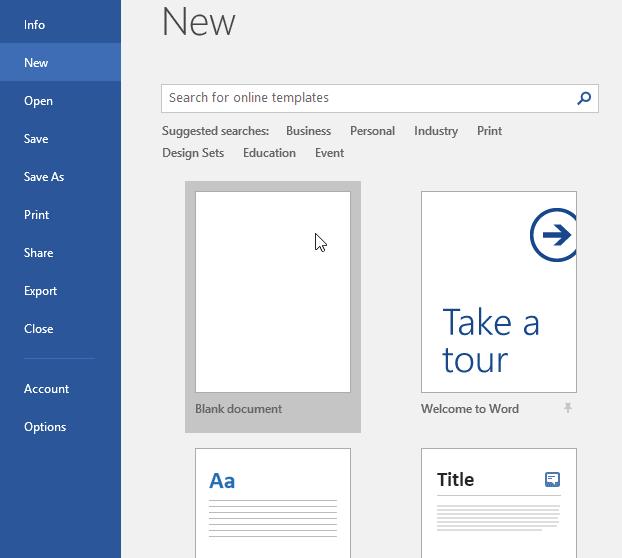Choose Save from the sidebar

pyautogui.click(x=60, y=139)
